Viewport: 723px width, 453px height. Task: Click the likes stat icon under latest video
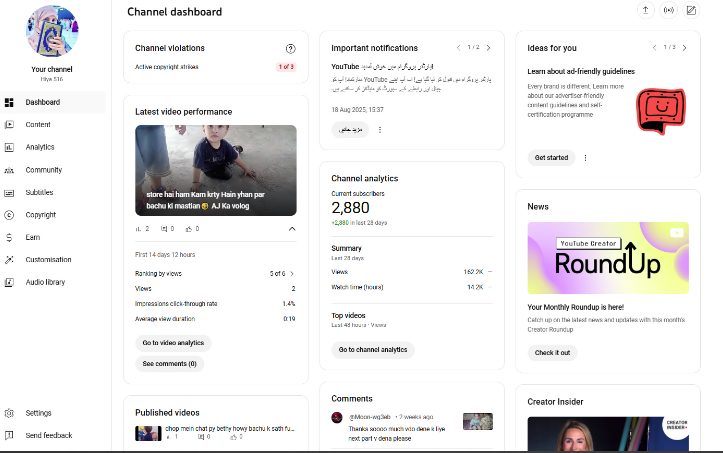point(189,229)
